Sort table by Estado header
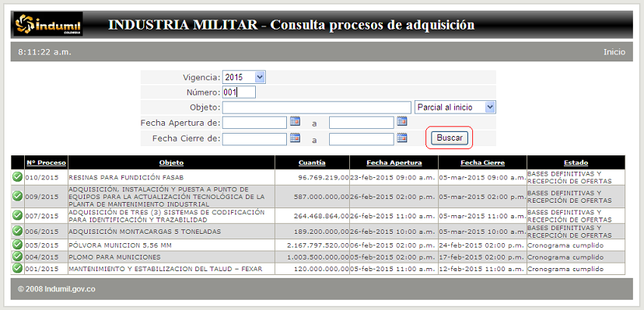The width and height of the screenshot is (644, 310). coord(576,163)
